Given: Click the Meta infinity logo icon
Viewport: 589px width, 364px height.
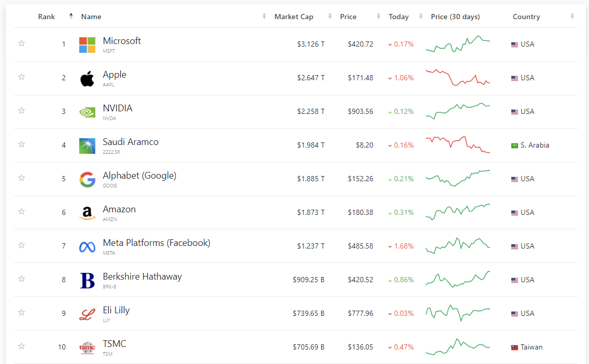Looking at the screenshot, I should [x=87, y=247].
